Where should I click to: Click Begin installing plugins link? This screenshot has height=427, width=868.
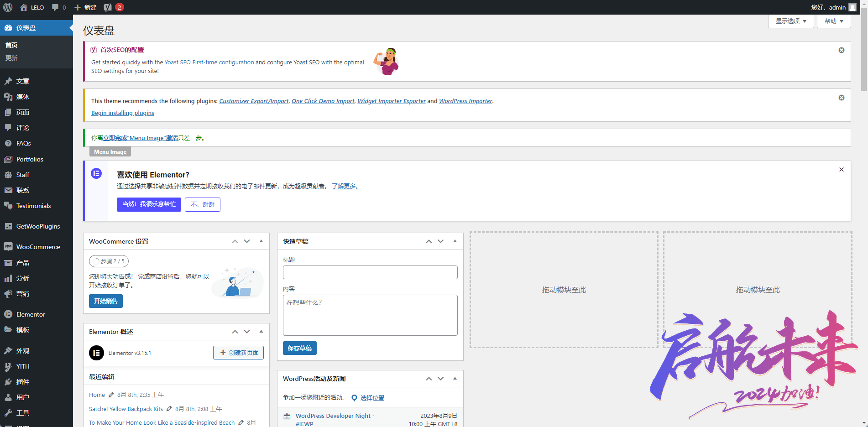(x=123, y=113)
